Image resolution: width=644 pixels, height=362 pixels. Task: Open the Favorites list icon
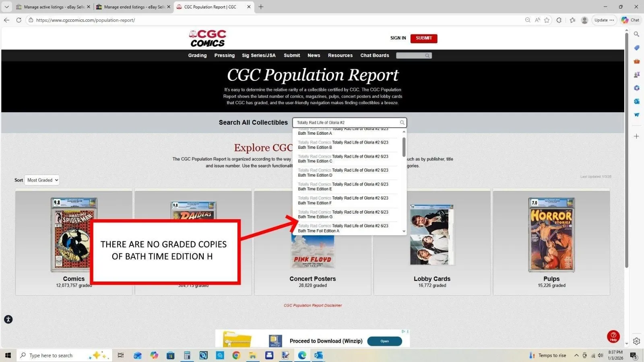(572, 20)
